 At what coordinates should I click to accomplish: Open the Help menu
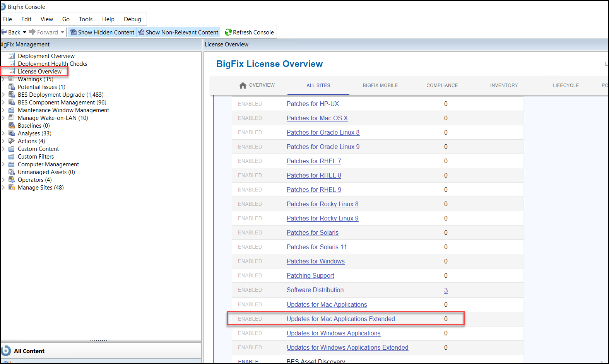pos(108,19)
